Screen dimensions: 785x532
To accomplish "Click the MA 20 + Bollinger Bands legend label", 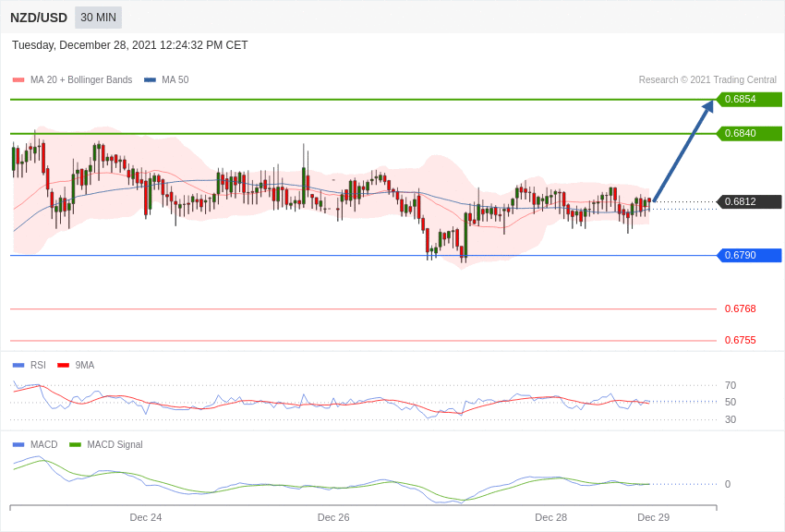I will (81, 79).
